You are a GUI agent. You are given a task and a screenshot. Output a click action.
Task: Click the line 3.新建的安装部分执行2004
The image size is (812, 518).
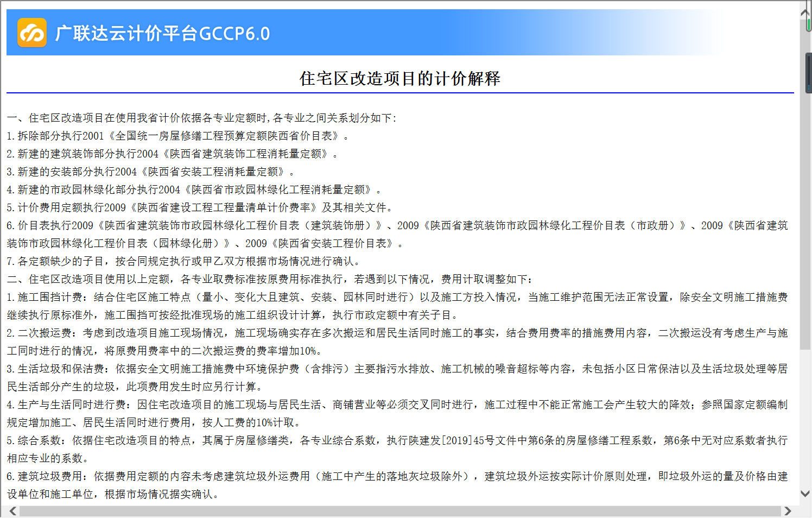[151, 172]
